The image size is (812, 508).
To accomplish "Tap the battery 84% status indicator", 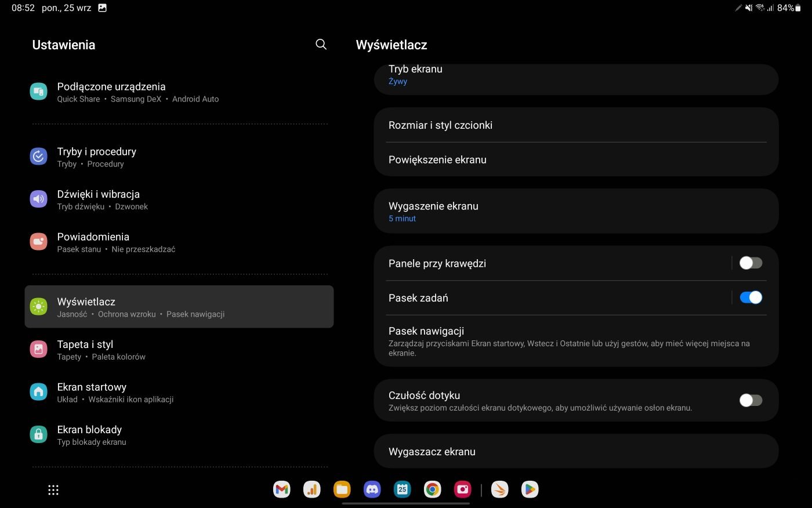I will click(789, 8).
